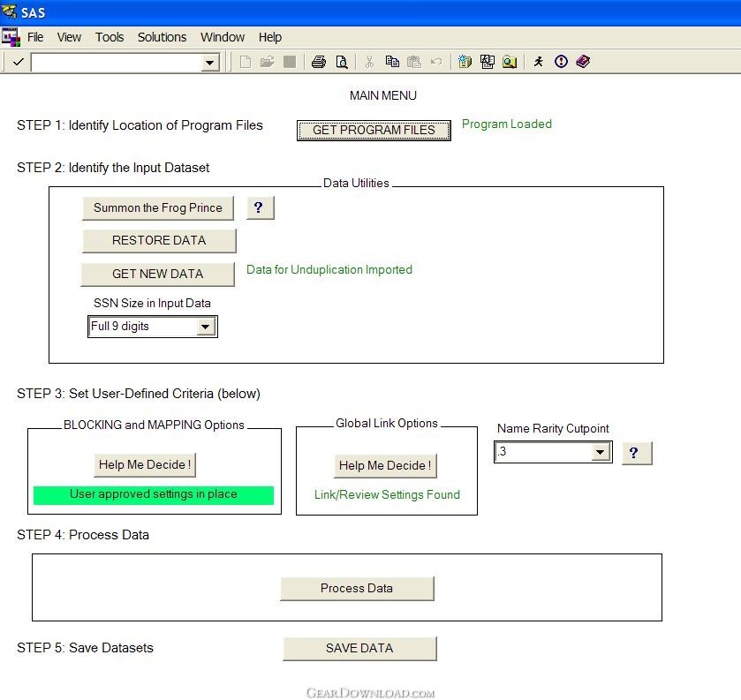Open the Solutions menu

(162, 37)
